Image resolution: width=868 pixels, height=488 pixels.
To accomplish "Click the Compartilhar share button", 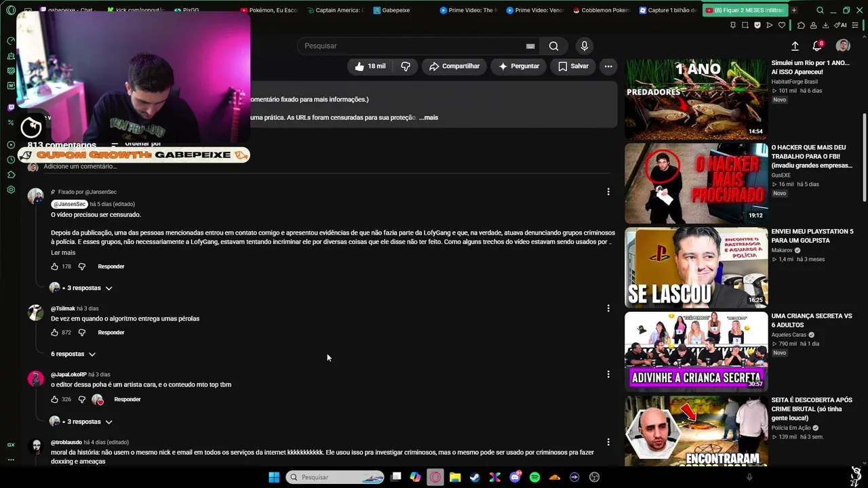I will 454,66.
